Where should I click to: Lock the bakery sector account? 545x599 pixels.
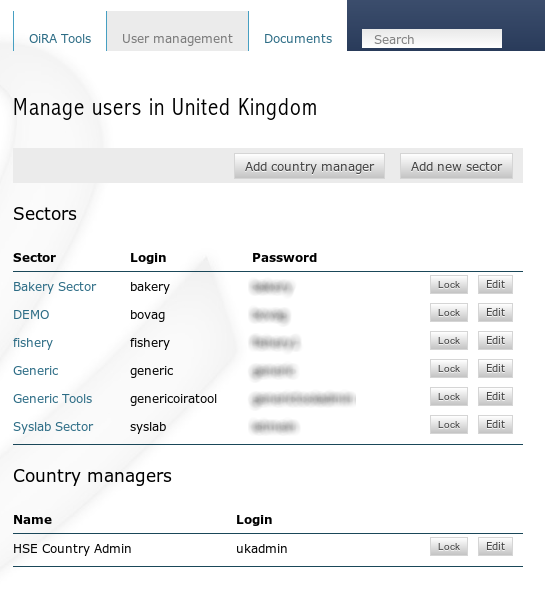click(x=449, y=285)
